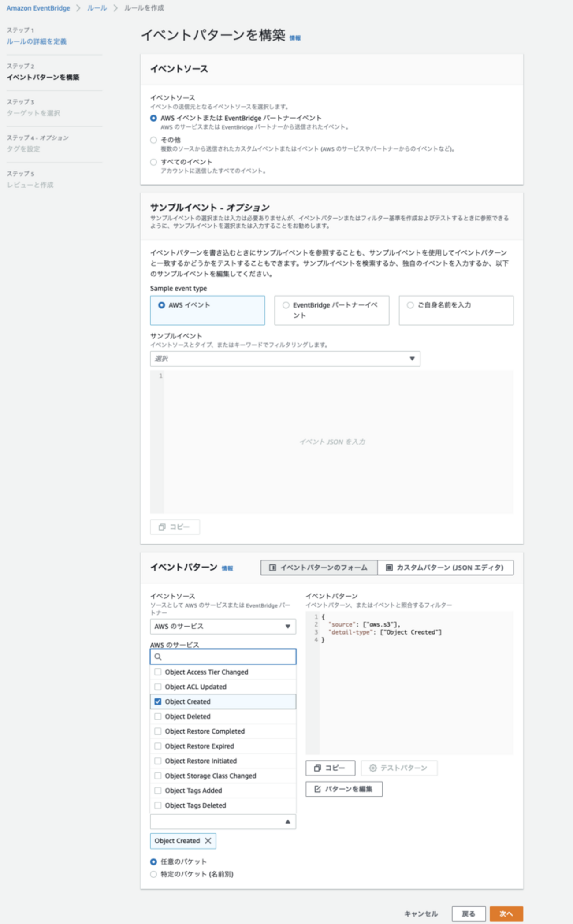Uncheck Object Created checkbox
573x924 pixels.
pos(158,701)
